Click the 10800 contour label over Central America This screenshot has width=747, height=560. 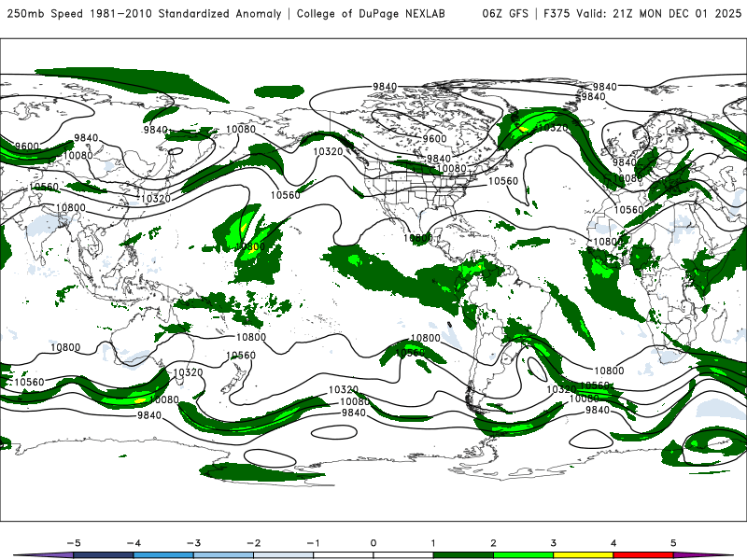[x=417, y=238]
